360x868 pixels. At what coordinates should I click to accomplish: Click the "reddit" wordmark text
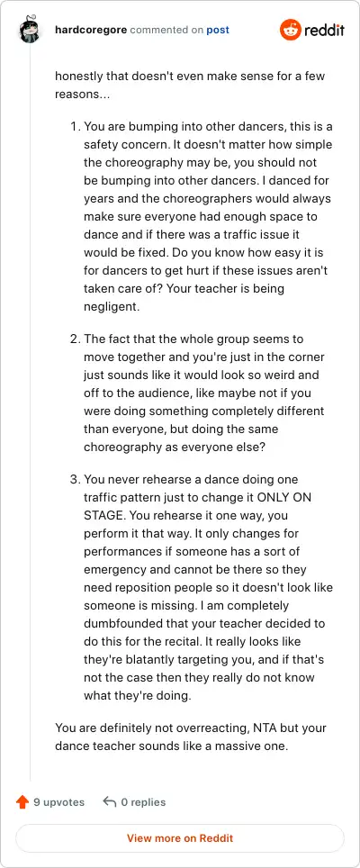324,30
